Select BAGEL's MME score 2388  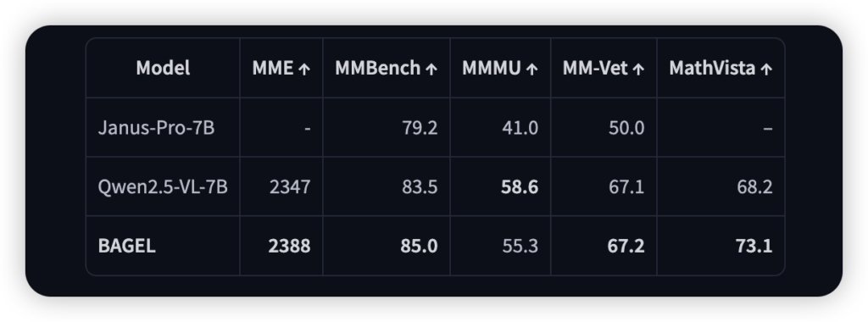tap(290, 247)
